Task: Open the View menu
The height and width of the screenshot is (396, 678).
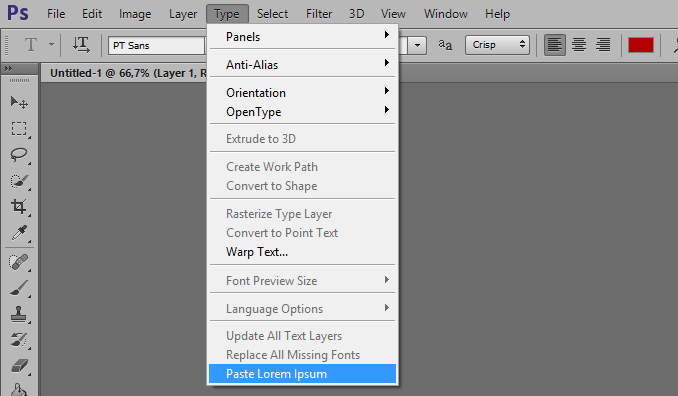Action: click(x=393, y=14)
